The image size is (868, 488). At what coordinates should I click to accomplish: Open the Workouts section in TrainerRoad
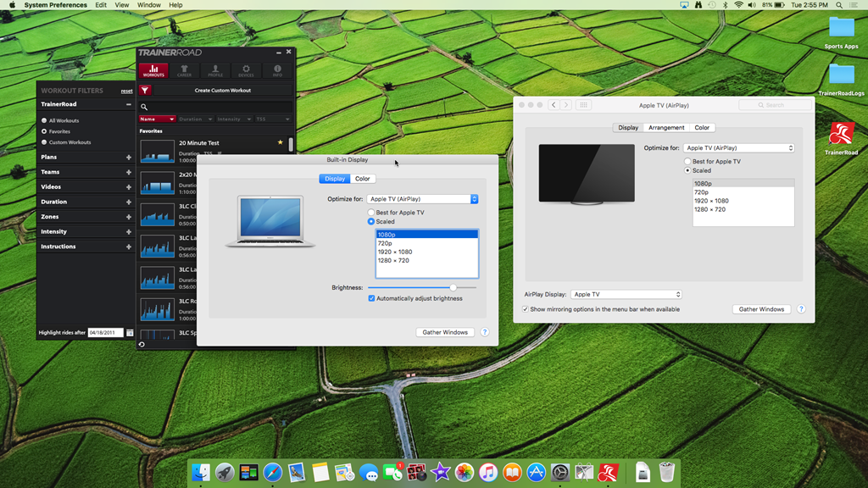(153, 70)
